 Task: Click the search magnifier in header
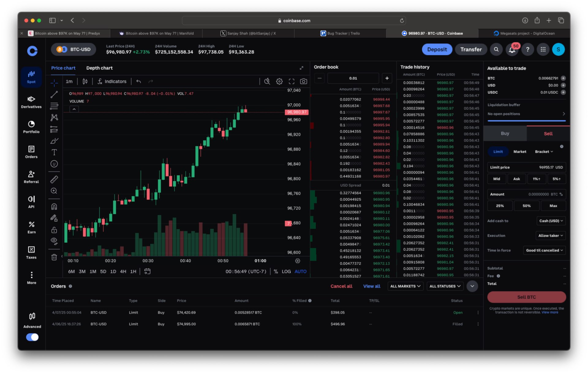click(496, 50)
